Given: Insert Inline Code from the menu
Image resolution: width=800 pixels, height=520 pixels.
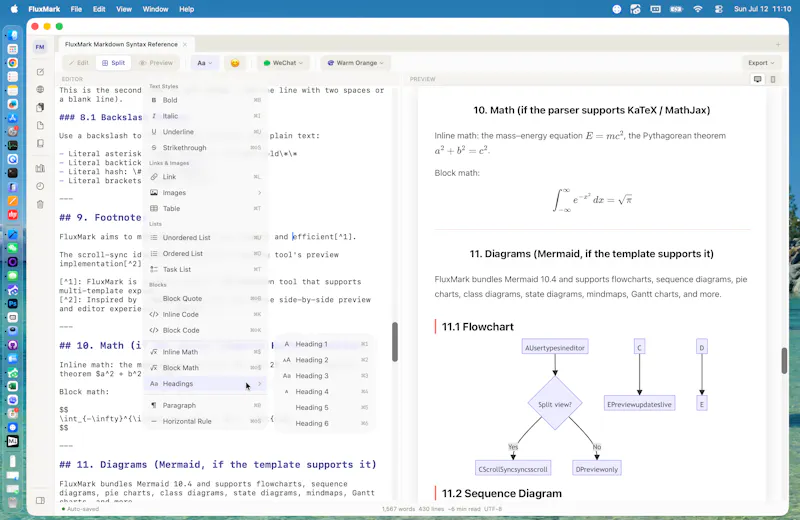Looking at the screenshot, I should 205,314.
